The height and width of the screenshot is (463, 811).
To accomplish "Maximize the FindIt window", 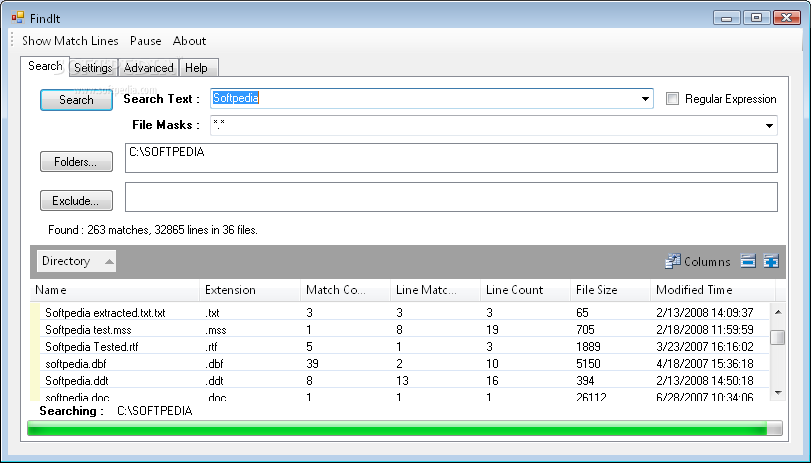I will pos(756,18).
